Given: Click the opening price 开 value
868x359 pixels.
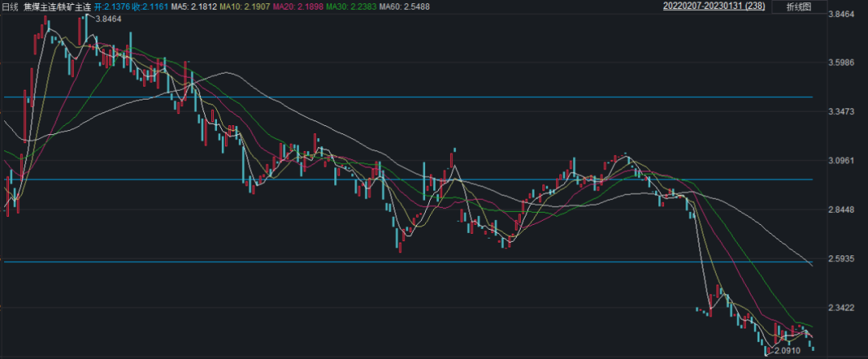Looking at the screenshot, I should coord(113,6).
